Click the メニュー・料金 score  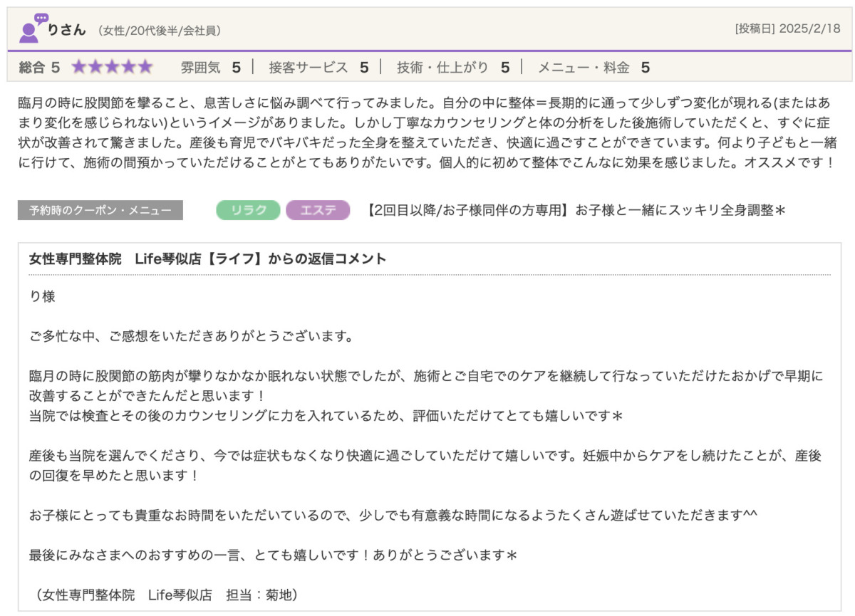tap(593, 68)
